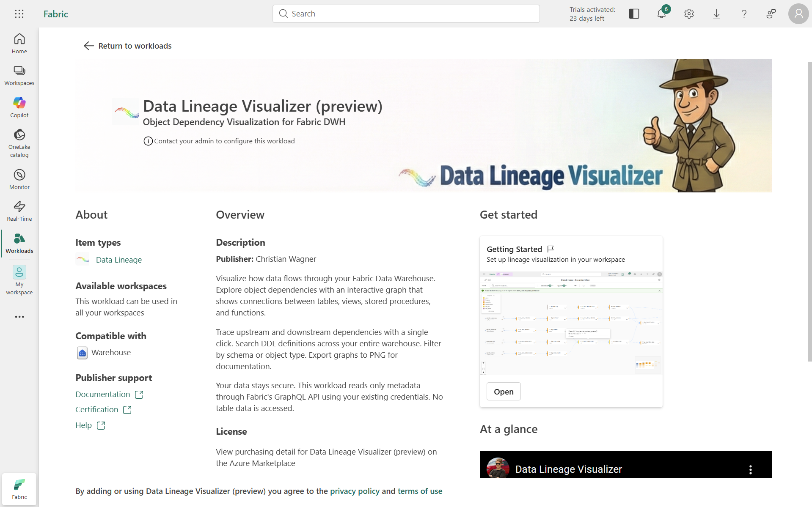812x507 pixels.
Task: Open the Monitor page
Action: pos(19,178)
